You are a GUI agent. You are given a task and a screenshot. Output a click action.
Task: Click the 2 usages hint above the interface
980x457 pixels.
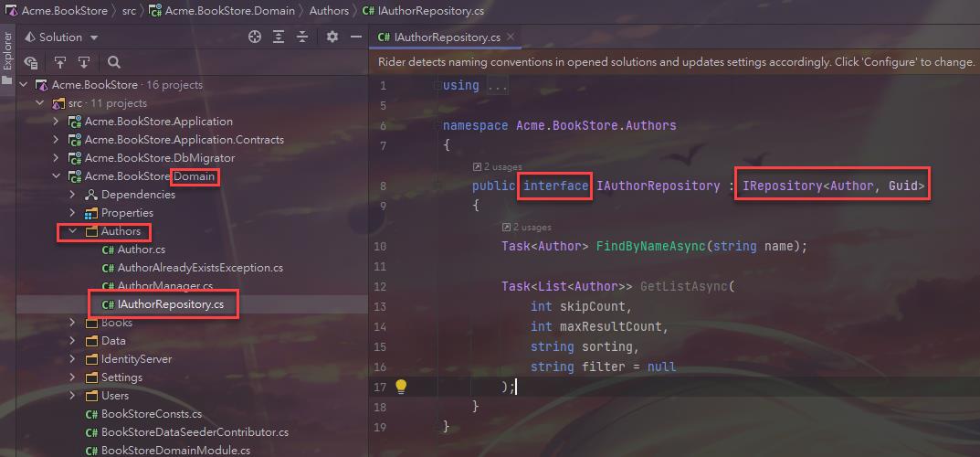coord(501,167)
